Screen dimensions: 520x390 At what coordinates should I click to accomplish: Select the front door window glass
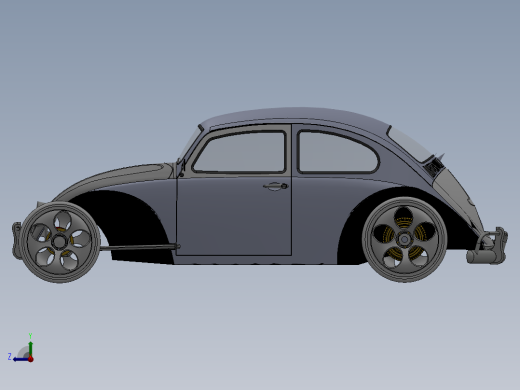pos(242,152)
